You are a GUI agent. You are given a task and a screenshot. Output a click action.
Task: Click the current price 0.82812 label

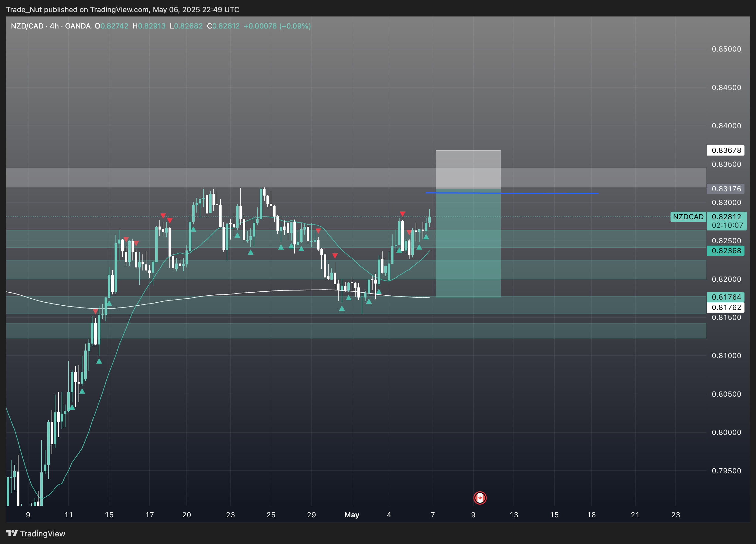click(726, 217)
